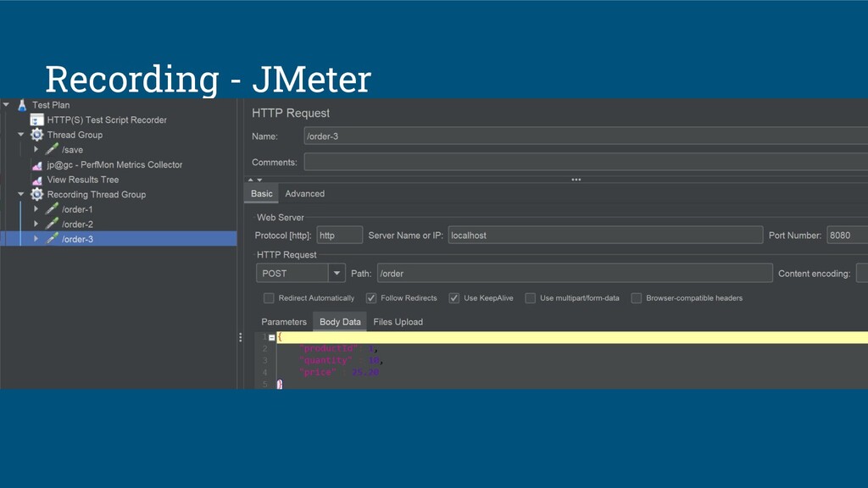The height and width of the screenshot is (488, 868).
Task: Select the /save tree label
Action: tap(73, 149)
